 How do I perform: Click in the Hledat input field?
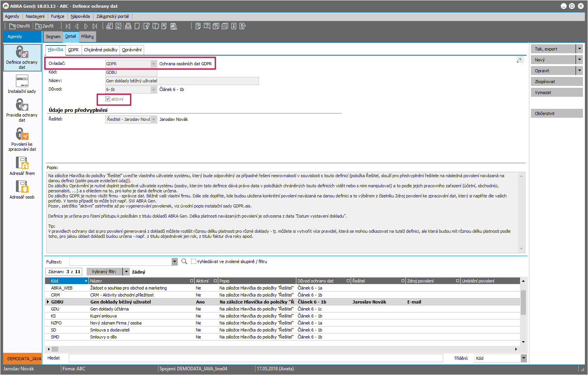point(256,358)
